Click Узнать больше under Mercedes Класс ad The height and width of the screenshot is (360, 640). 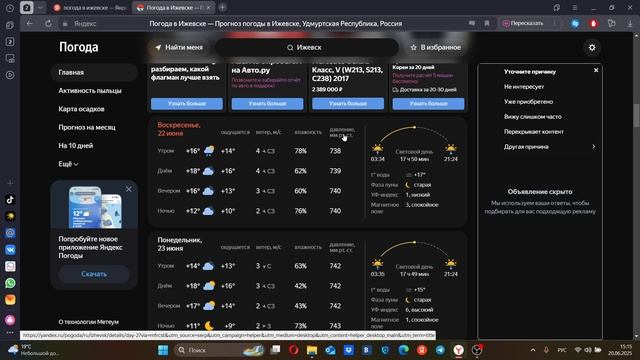click(x=348, y=104)
